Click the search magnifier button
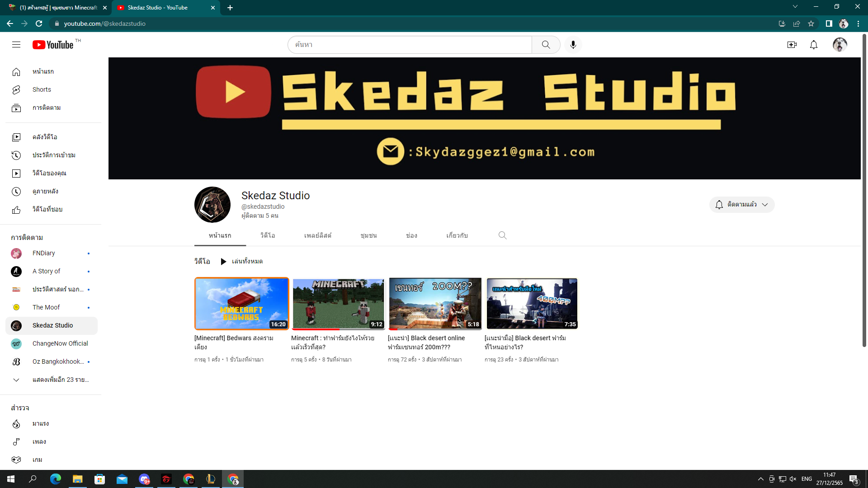This screenshot has width=868, height=488. 546,45
